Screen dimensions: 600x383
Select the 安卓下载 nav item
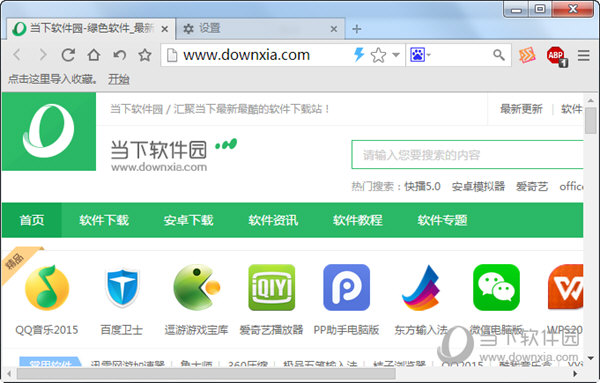[x=188, y=220]
